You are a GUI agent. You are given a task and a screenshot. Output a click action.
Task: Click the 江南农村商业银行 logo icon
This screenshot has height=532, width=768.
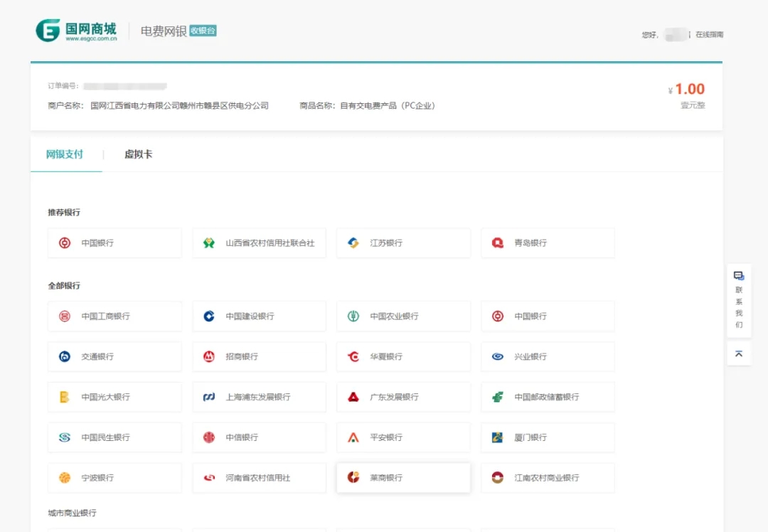click(498, 478)
